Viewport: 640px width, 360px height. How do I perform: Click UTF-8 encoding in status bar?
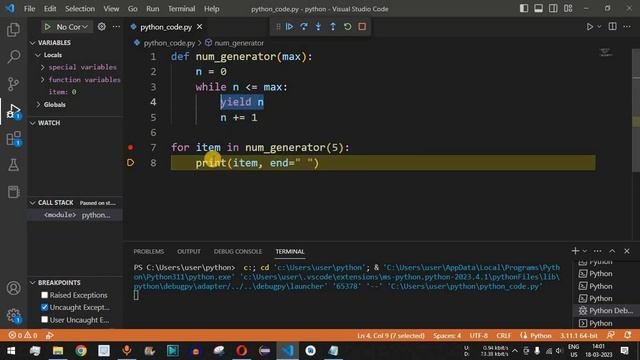click(478, 336)
